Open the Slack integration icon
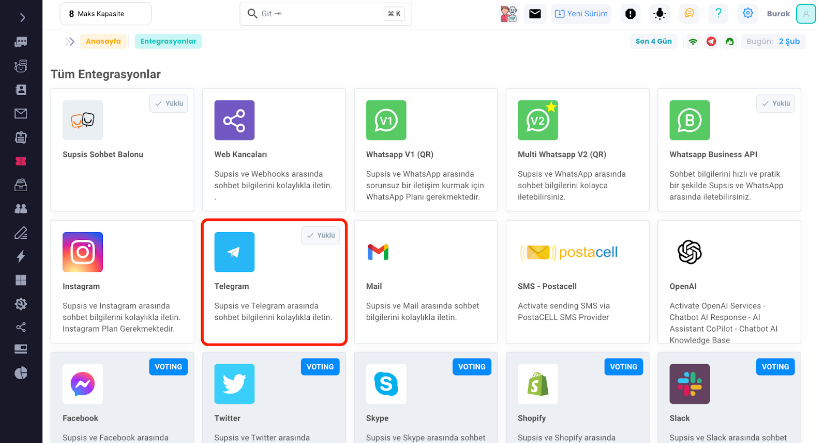The image size is (821, 443). [x=690, y=384]
